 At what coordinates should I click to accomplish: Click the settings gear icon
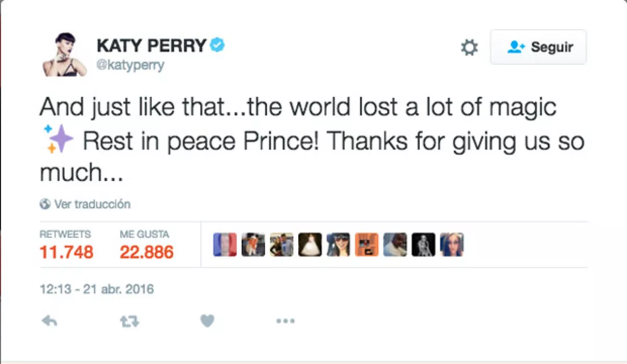[470, 47]
